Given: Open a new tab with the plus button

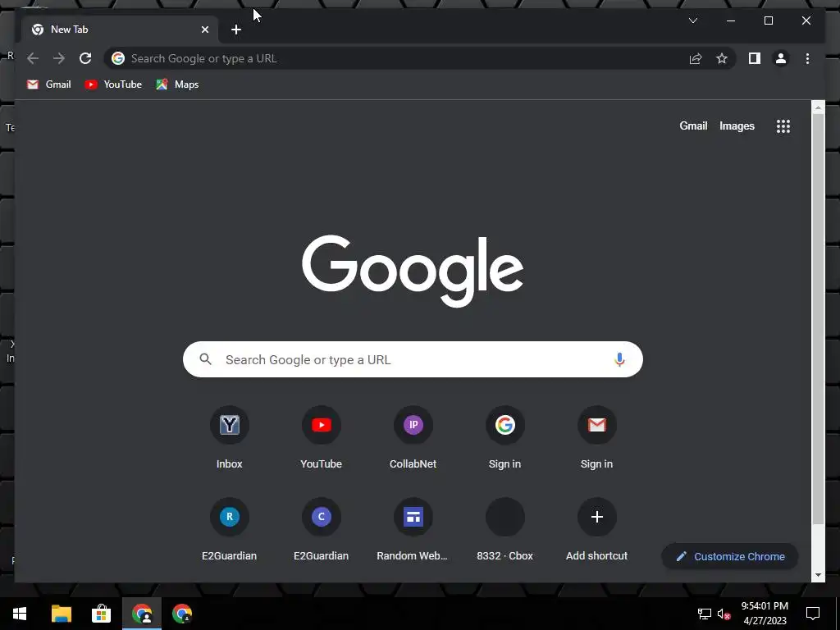Looking at the screenshot, I should point(236,30).
